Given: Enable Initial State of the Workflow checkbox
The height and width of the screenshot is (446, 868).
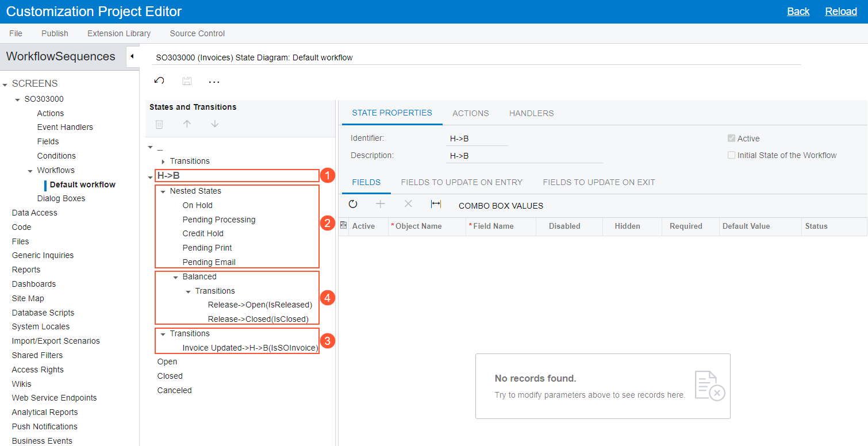Looking at the screenshot, I should (x=731, y=155).
